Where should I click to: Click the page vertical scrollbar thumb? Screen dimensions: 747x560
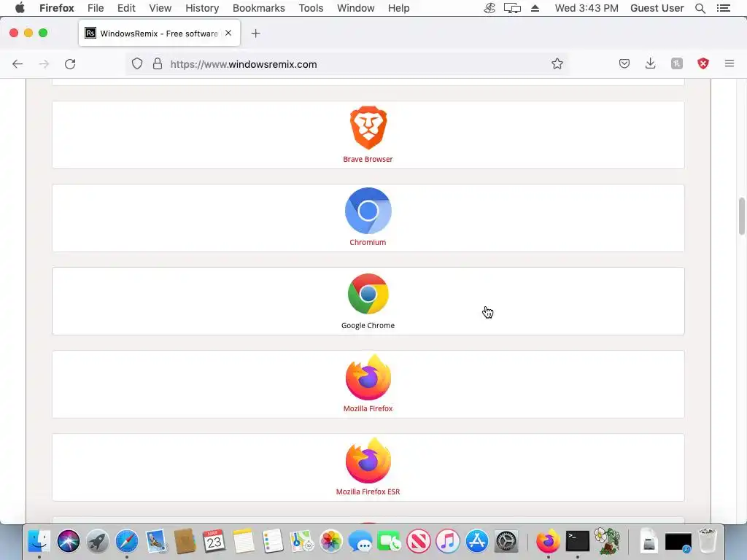[741, 216]
